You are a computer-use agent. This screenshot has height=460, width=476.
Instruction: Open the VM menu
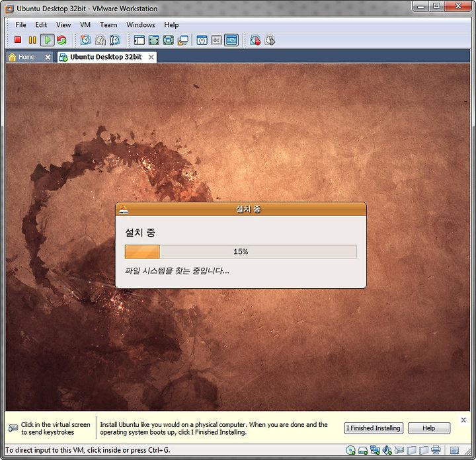(85, 25)
